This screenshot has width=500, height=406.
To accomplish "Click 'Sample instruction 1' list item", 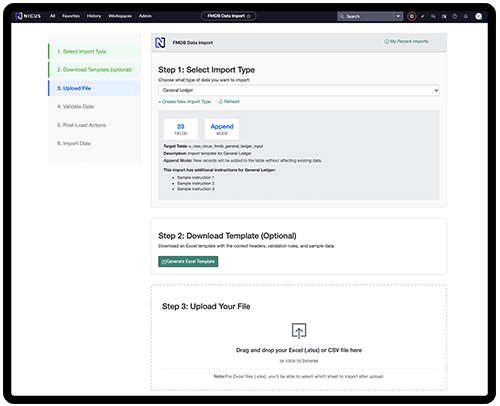I will [196, 178].
